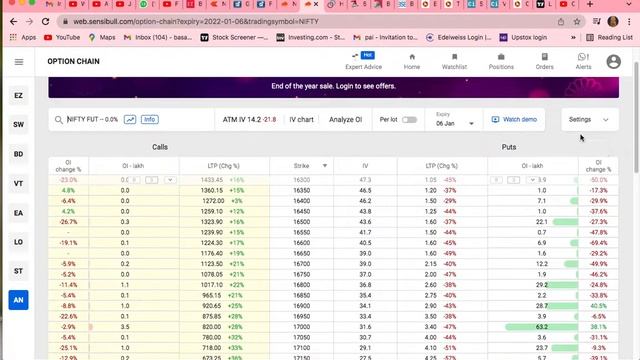Click the Puts OI change 40.5% value
Image resolution: width=640 pixels, height=360 pixels.
598,306
